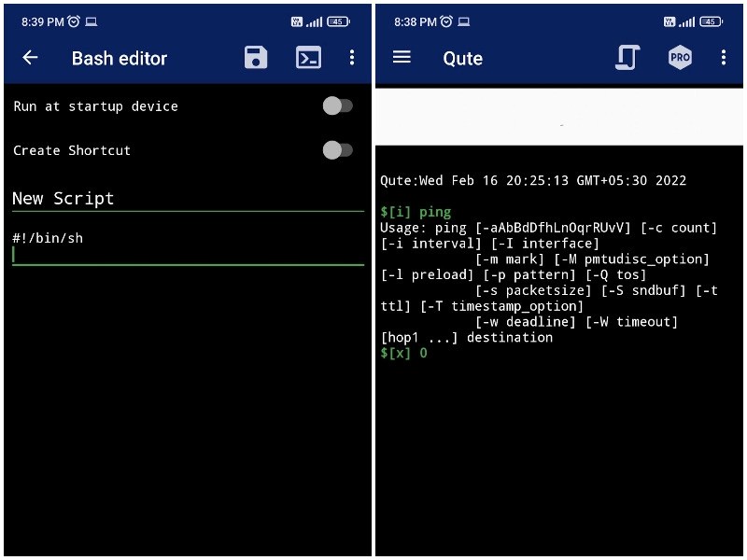Tap the alarm clock icon in right status bar
Screen dimensions: 747x560
click(445, 21)
